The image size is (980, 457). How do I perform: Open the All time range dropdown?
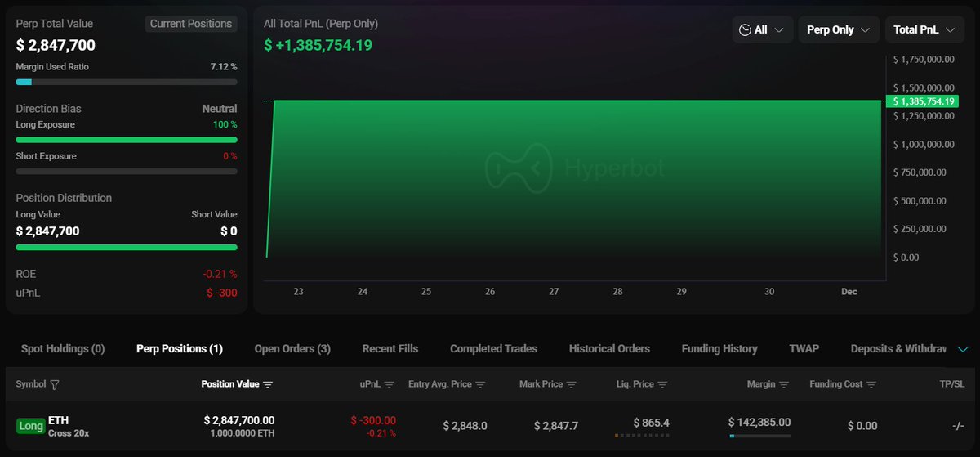click(760, 29)
